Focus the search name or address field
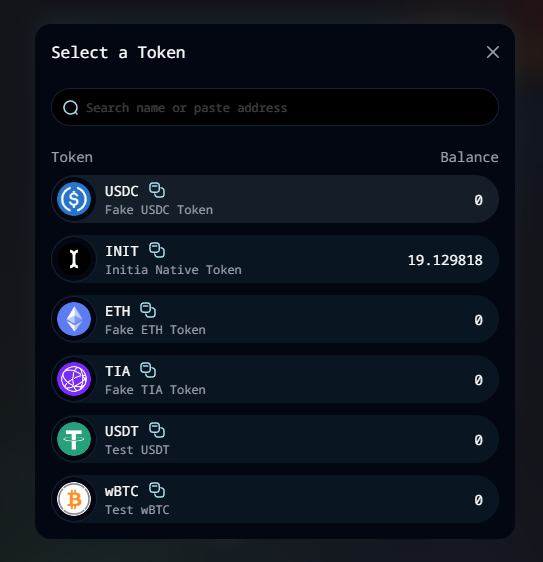Viewport: 543px width, 562px height. [275, 107]
